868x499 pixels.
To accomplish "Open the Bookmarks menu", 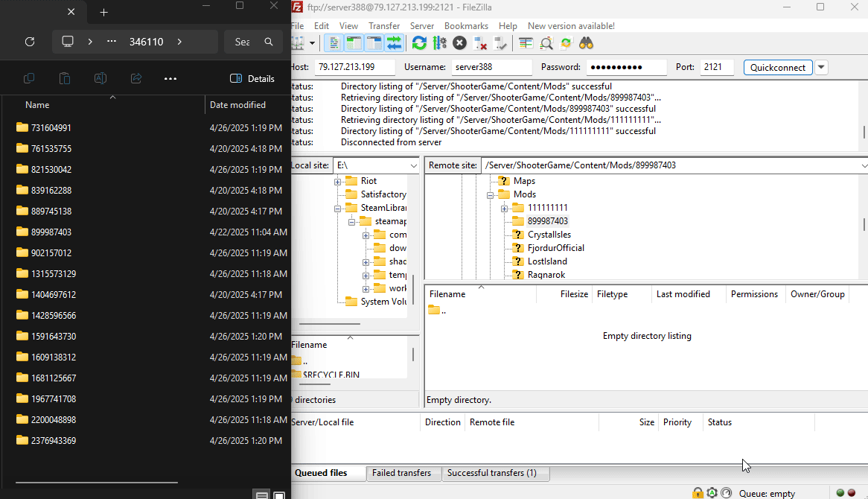I will (466, 26).
